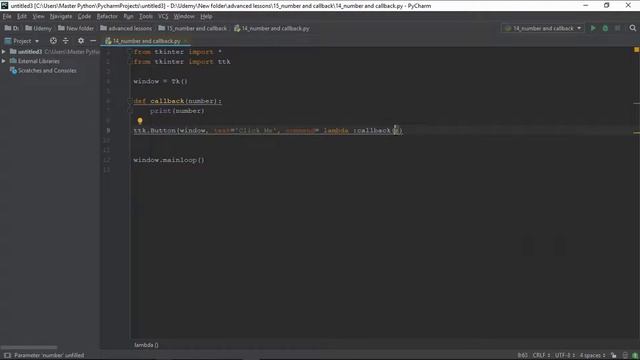This screenshot has height=360, width=640.
Task: Open the run configuration dropdown
Action: pyautogui.click(x=543, y=28)
